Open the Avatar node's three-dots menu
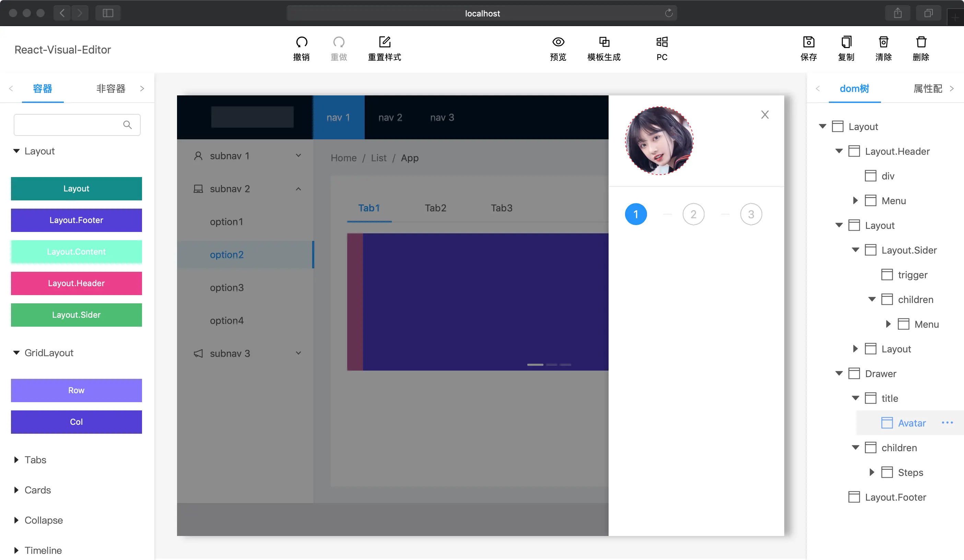 pos(947,423)
